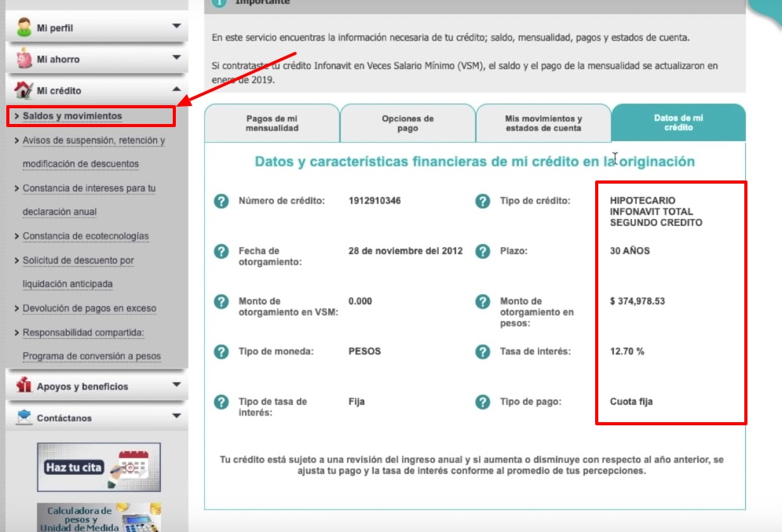Expand the Mi perfil menu arrow
This screenshot has width=782, height=532.
[x=177, y=25]
